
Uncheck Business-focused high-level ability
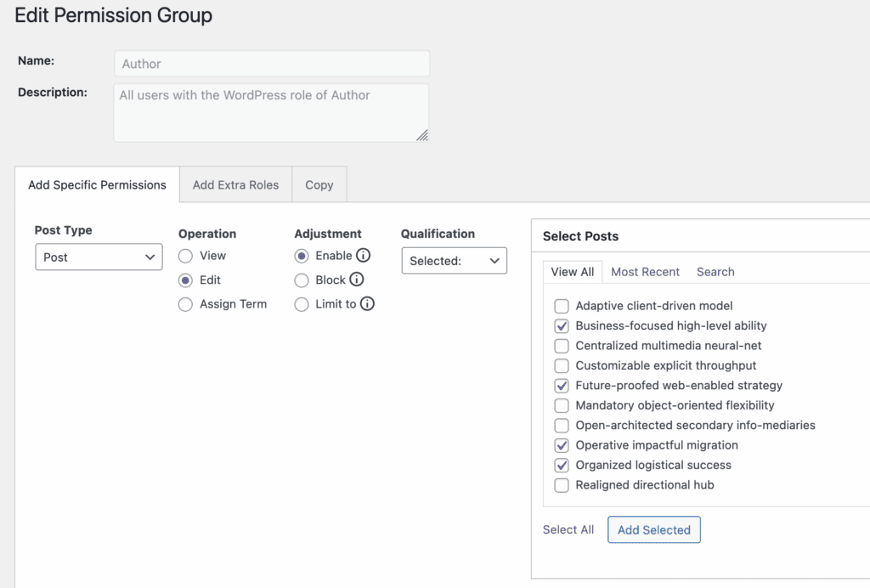(x=562, y=325)
